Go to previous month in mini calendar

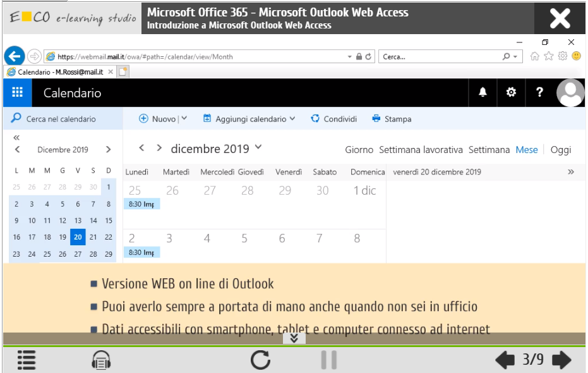[17, 149]
